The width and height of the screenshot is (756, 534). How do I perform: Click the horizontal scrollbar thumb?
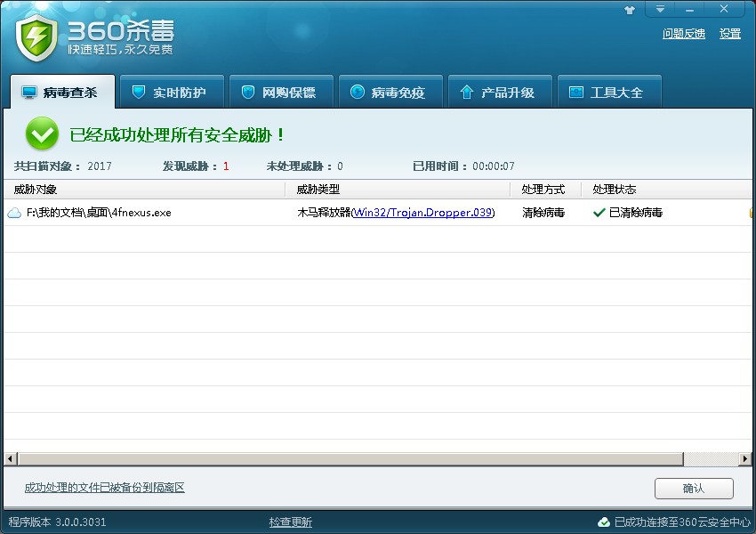click(350, 458)
